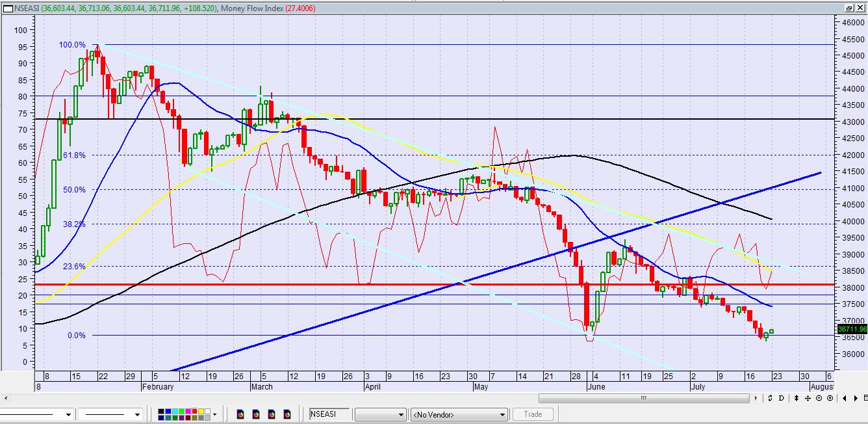Click the zoom in plus icon
Image resolution: width=868 pixels, height=424 pixels.
tap(830, 398)
